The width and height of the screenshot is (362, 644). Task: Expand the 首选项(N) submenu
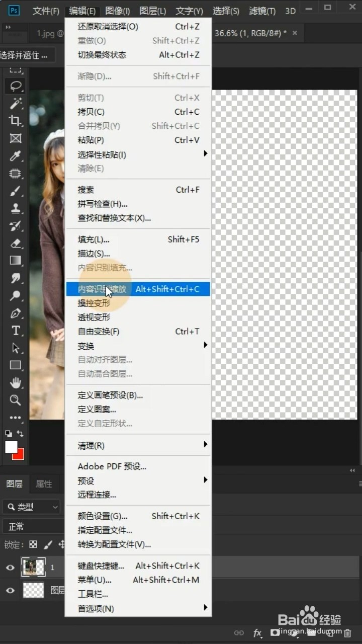click(x=138, y=608)
